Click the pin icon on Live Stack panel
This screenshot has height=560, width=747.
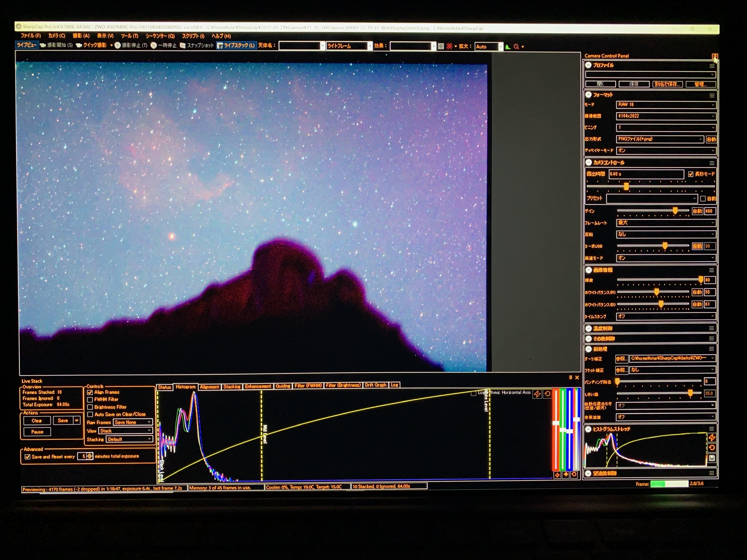click(x=571, y=378)
